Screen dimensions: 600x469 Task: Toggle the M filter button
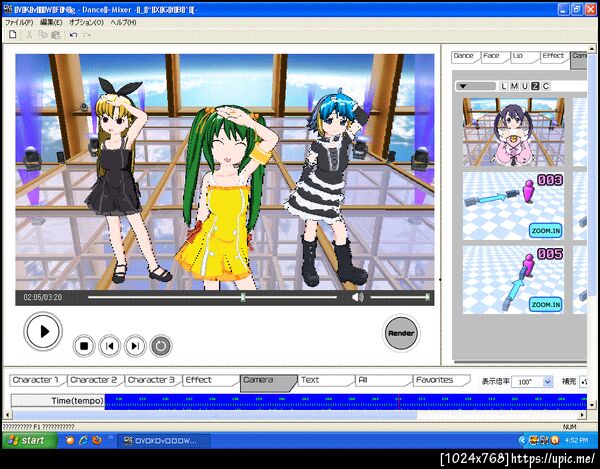tap(514, 86)
